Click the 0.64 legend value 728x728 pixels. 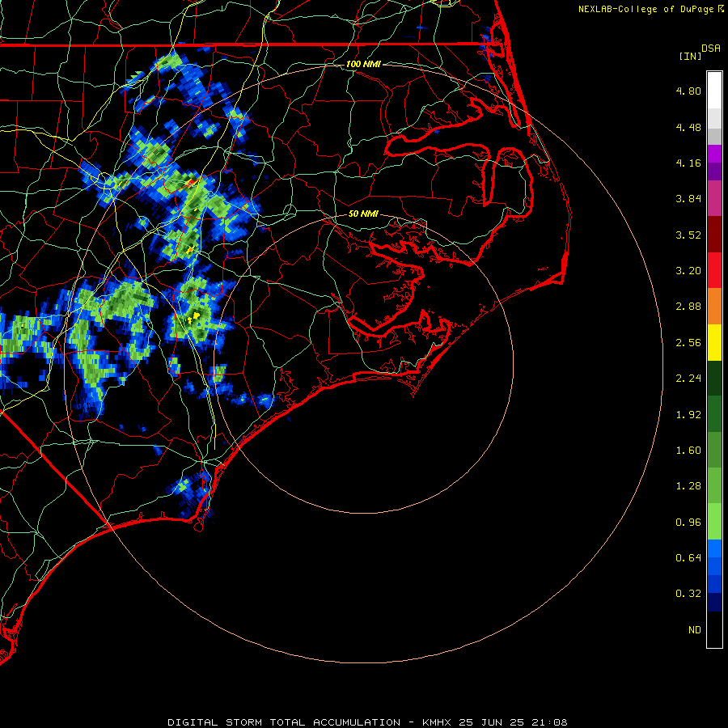click(688, 558)
